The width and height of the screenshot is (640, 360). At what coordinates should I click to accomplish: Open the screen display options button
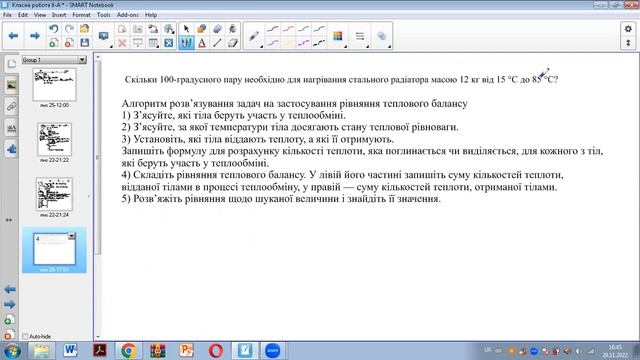point(104,36)
